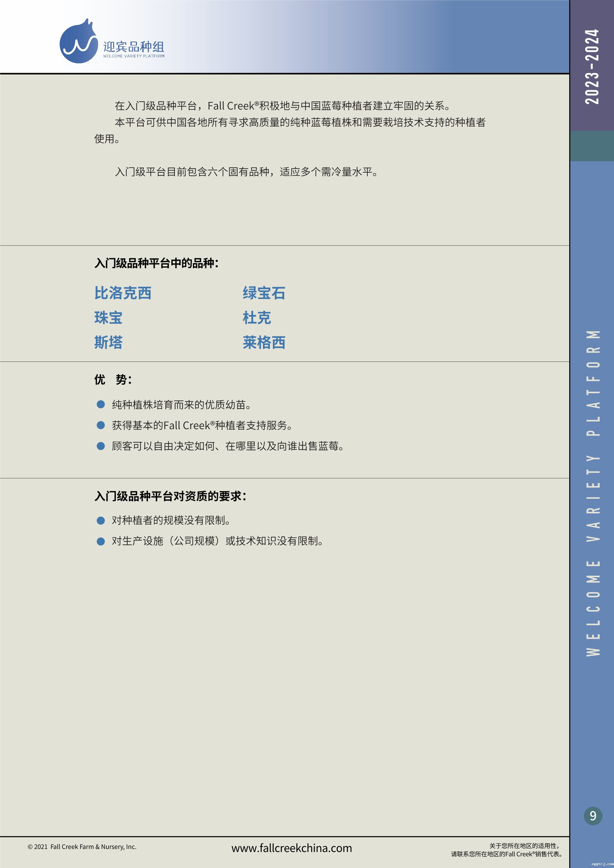Select the 杜克 variety name
This screenshot has height=868, width=614.
click(x=257, y=318)
